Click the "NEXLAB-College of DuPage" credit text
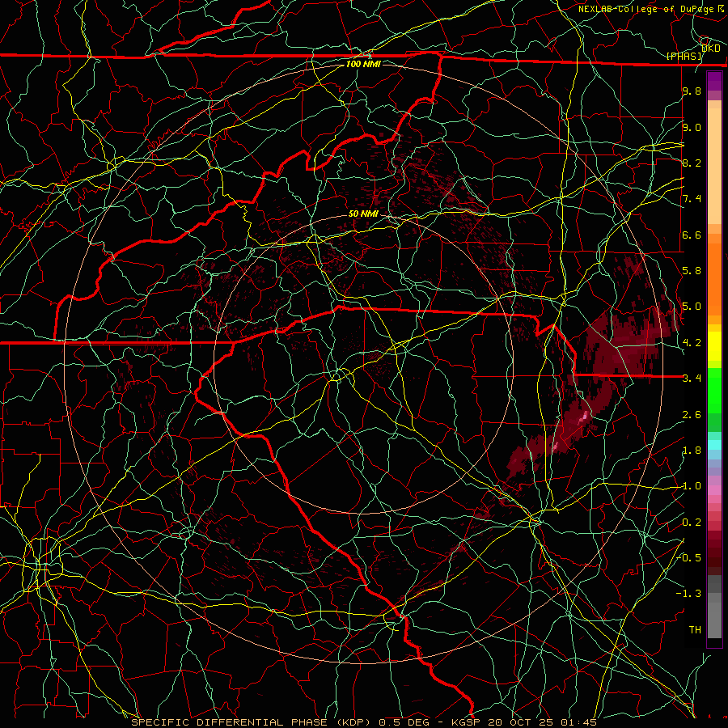 [646, 9]
